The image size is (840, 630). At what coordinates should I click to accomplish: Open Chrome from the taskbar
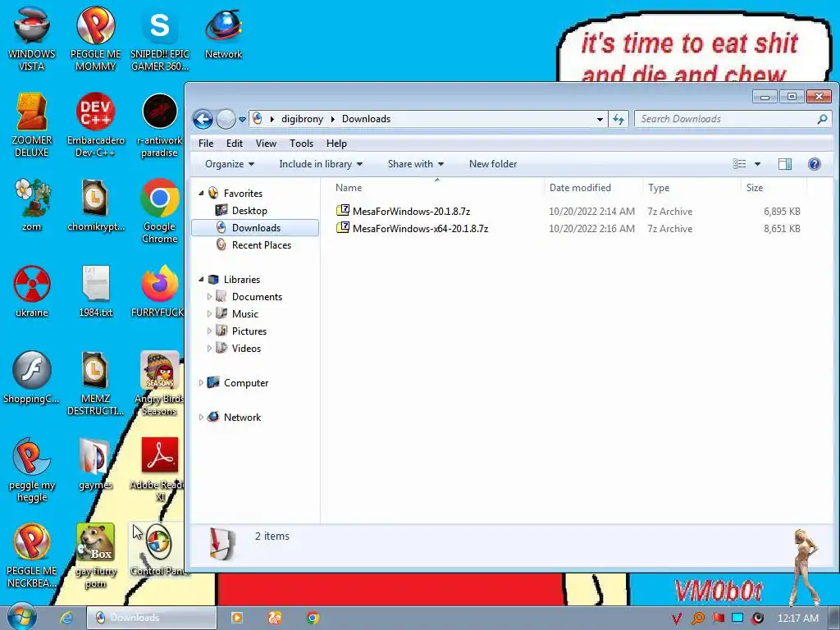click(313, 618)
